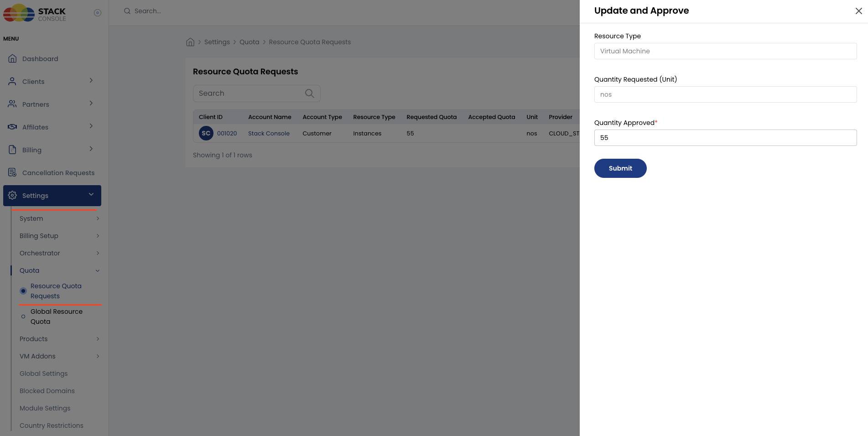Click the Billing document icon

pos(12,150)
